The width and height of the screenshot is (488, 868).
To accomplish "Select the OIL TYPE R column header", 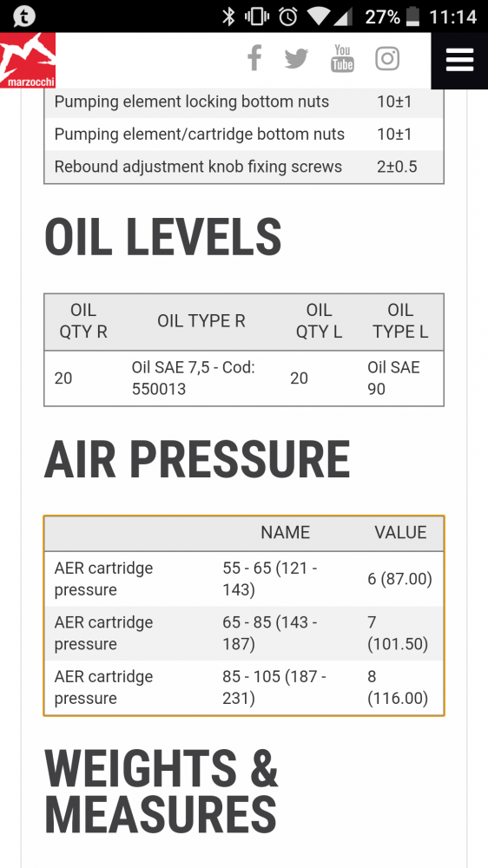I will coord(201,321).
